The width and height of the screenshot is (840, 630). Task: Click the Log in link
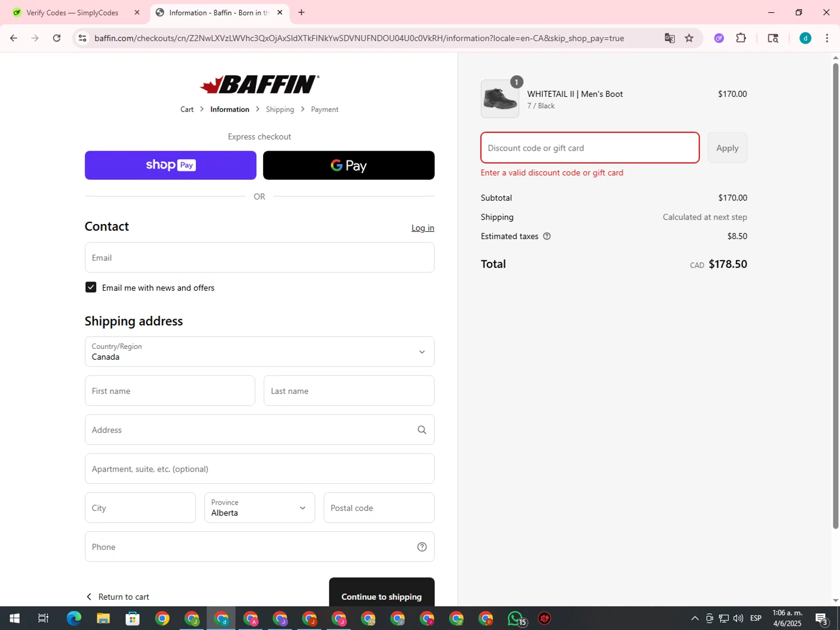click(423, 228)
